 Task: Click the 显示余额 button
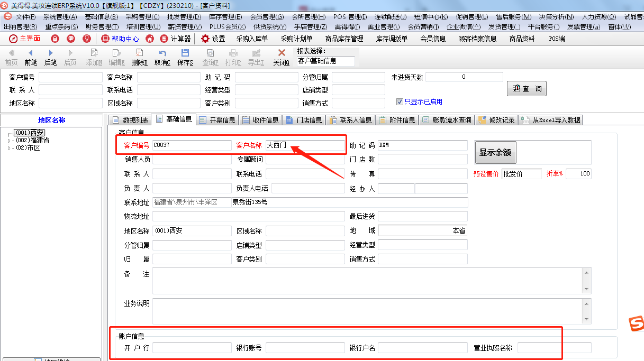pyautogui.click(x=495, y=152)
